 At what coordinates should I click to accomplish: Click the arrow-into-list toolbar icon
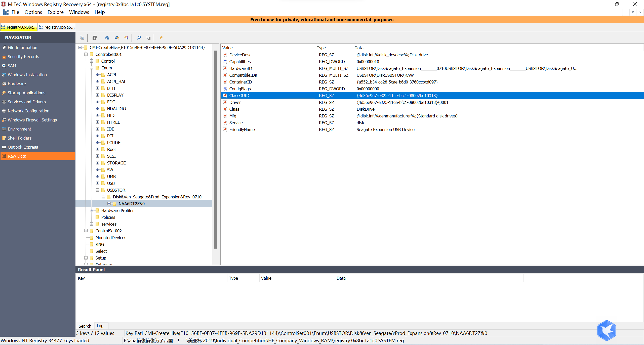point(148,38)
